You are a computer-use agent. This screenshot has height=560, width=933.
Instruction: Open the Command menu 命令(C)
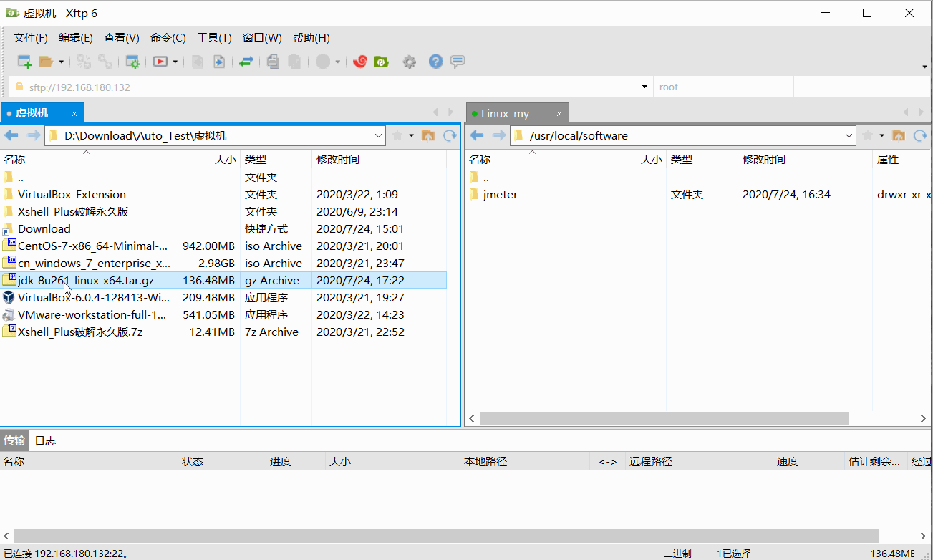168,38
